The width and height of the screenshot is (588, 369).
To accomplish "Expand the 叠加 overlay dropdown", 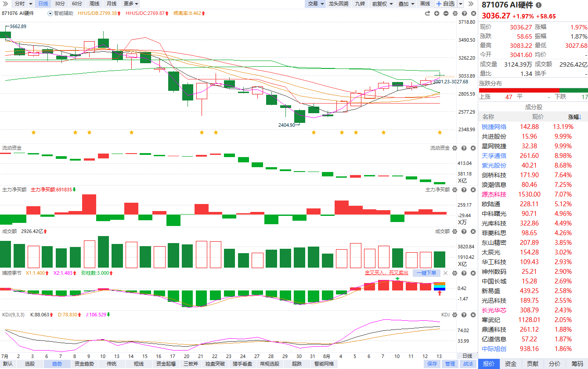I will pyautogui.click(x=406, y=4).
